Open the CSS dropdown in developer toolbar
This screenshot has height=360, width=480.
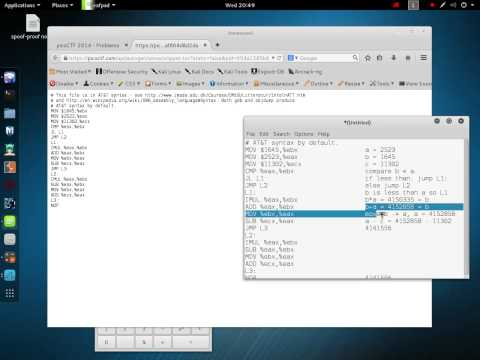click(129, 84)
